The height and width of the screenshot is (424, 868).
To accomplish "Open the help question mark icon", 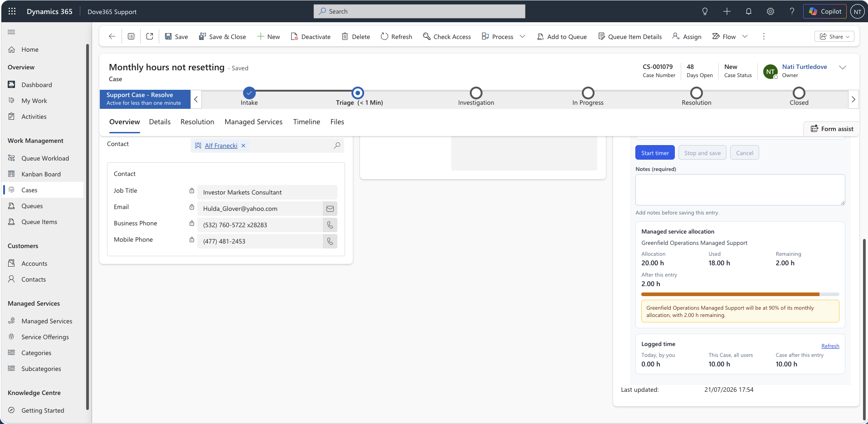I will click(x=792, y=11).
